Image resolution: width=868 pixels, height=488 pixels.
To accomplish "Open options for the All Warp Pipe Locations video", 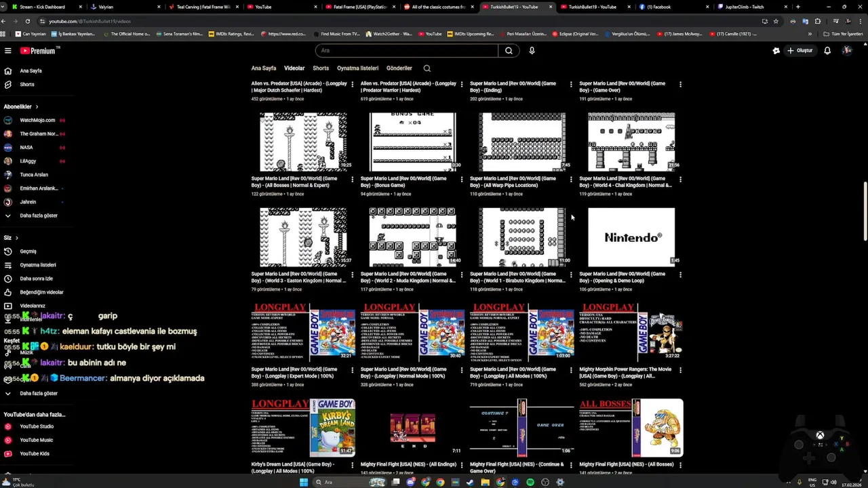I will click(x=571, y=180).
